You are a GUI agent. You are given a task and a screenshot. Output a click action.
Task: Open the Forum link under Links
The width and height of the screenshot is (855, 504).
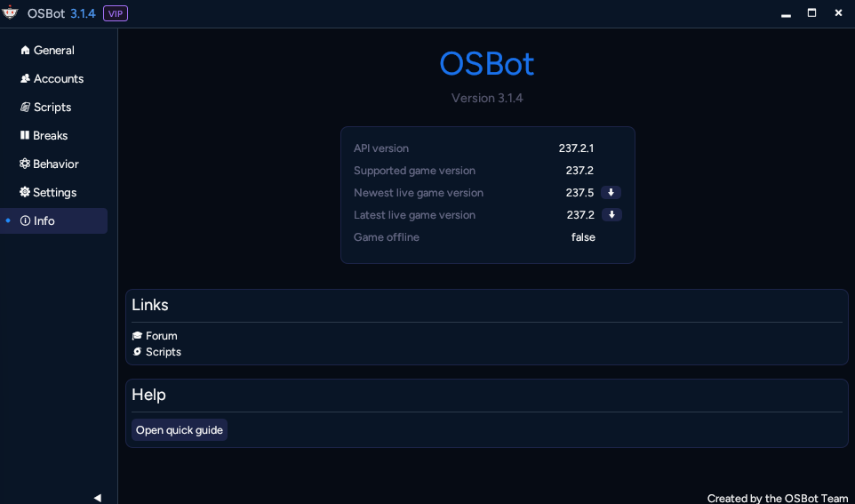(x=162, y=336)
